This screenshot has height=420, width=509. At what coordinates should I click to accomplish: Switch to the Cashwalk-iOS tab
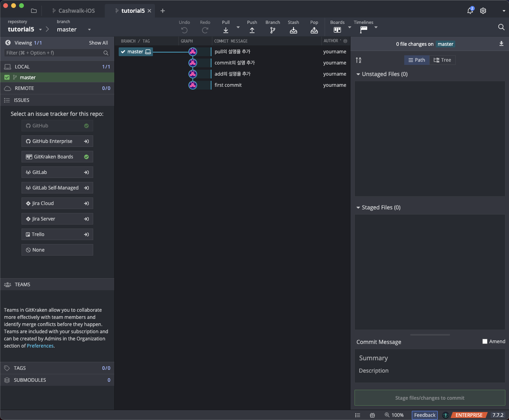coord(76,11)
